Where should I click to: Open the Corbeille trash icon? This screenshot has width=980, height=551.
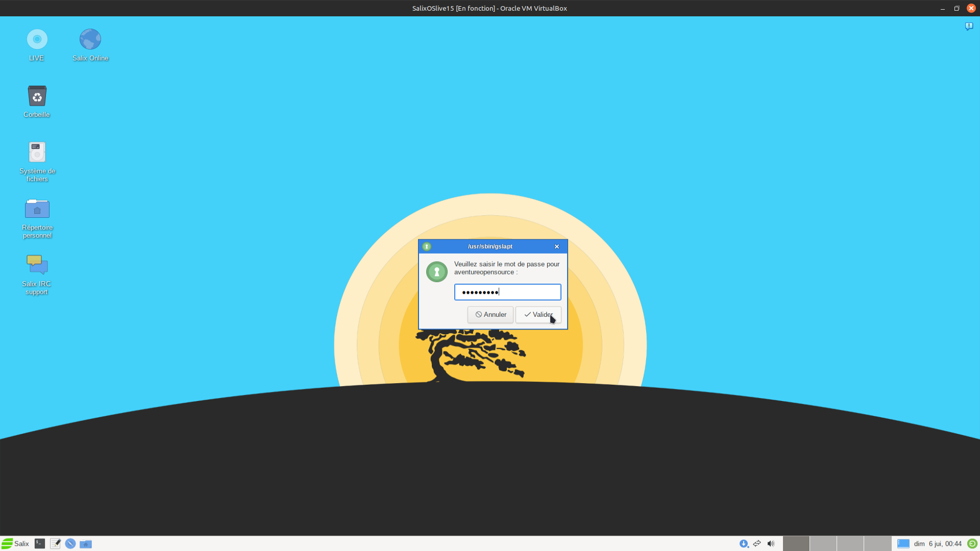pos(37,96)
